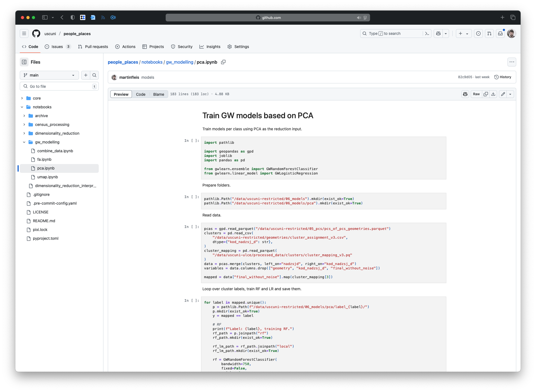Screen dimensions: 536x392
Task: Open umap.ipynb in the file tree
Action: tap(47, 177)
